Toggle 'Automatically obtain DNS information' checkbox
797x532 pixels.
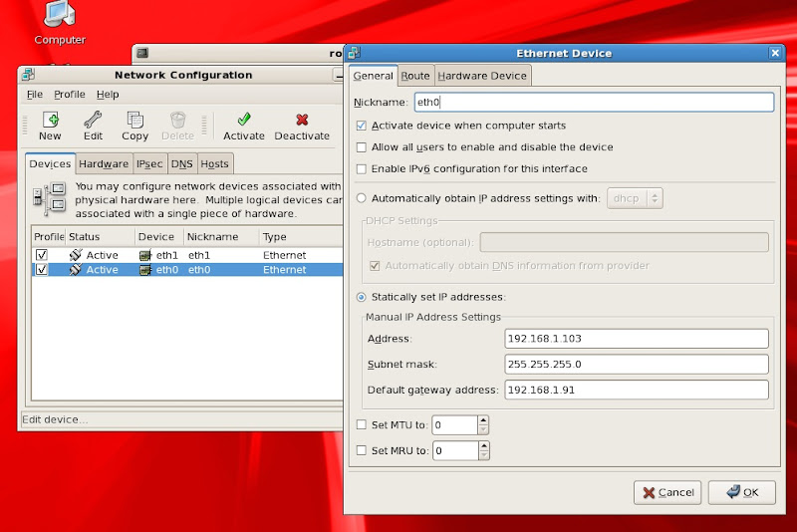375,266
